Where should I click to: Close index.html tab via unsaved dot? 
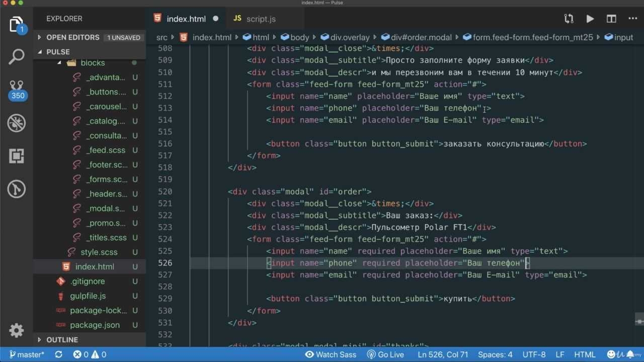(x=216, y=19)
